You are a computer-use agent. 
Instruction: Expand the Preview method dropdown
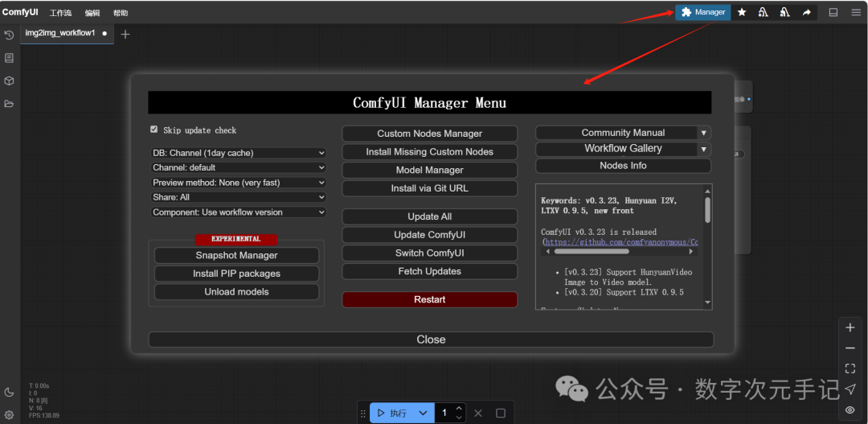[x=239, y=183]
